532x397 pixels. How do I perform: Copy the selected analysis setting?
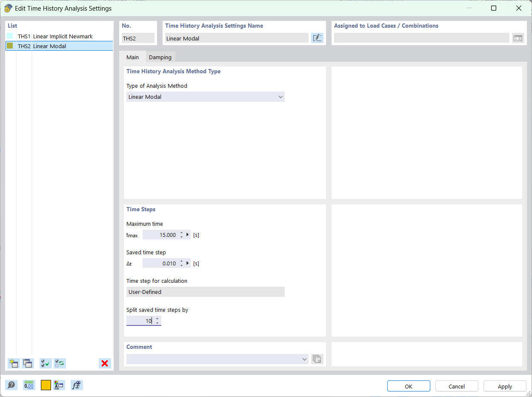[x=27, y=363]
